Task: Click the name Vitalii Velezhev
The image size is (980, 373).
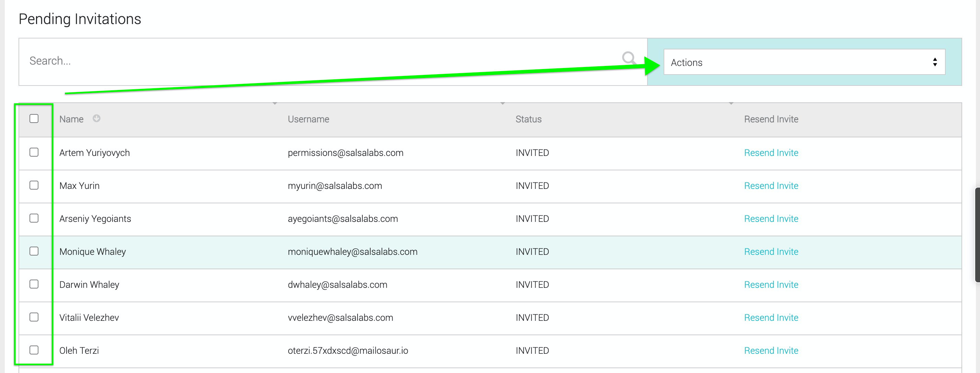Action: [89, 318]
